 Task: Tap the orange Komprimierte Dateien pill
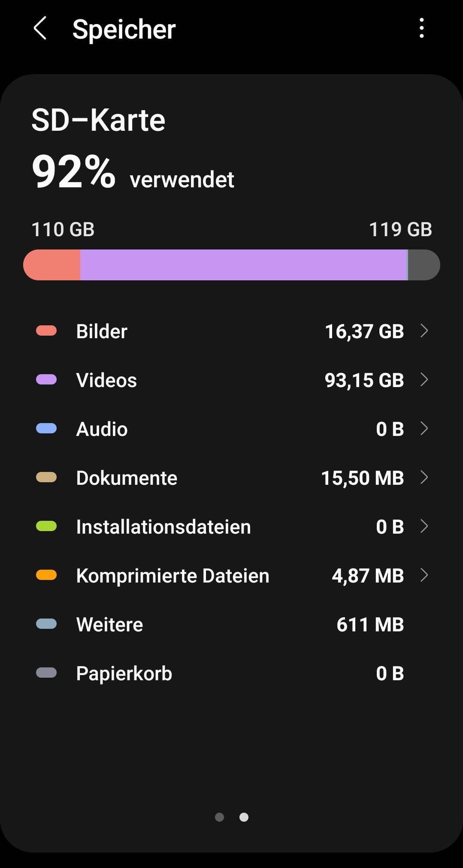click(x=46, y=575)
